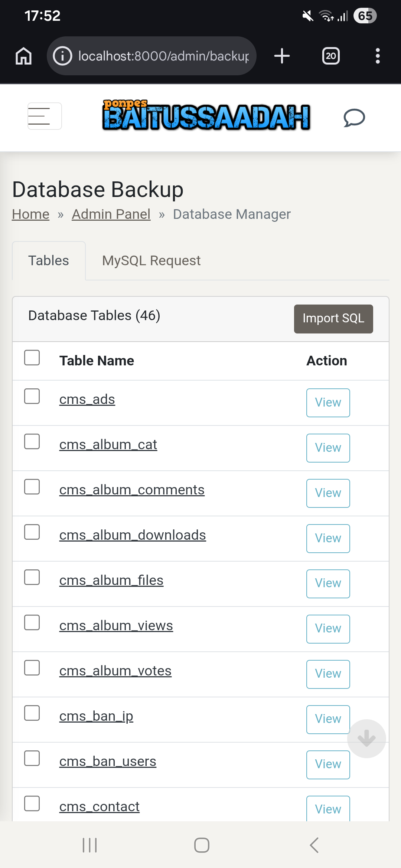Open a new browser tab
The width and height of the screenshot is (401, 868).
282,56
